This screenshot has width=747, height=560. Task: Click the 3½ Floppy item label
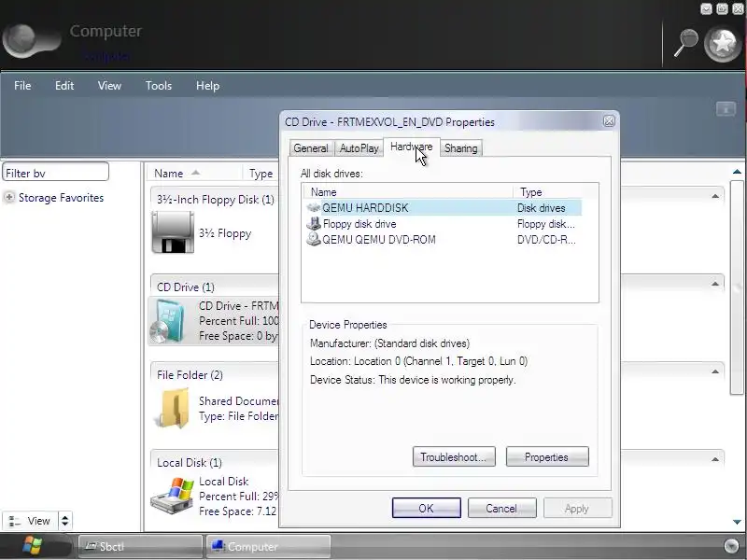coord(225,233)
